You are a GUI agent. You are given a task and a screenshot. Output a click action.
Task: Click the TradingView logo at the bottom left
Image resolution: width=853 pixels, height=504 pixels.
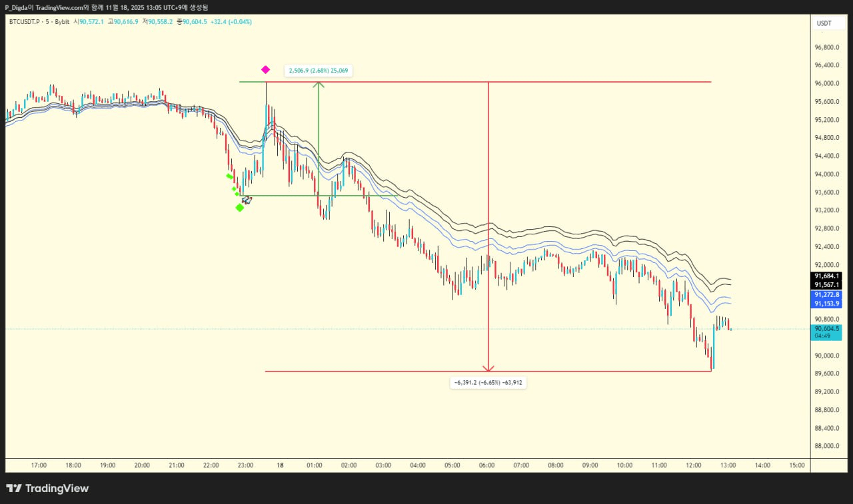coord(47,489)
